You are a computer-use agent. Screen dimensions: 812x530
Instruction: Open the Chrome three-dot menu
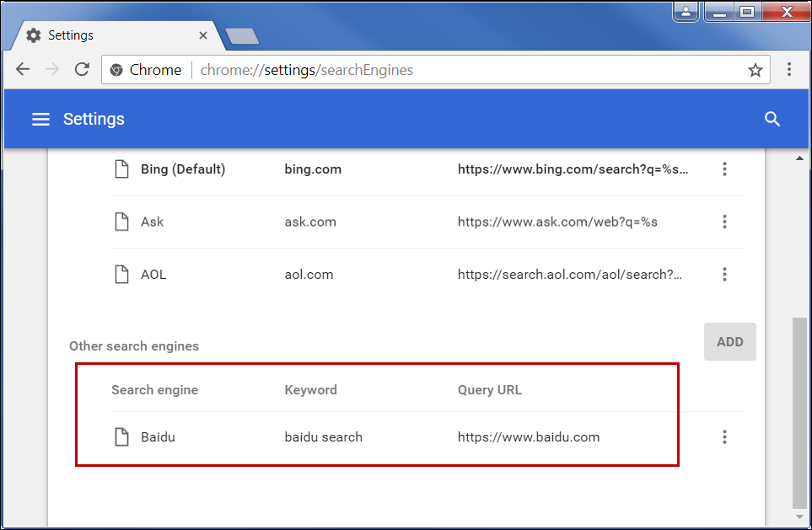(x=789, y=70)
